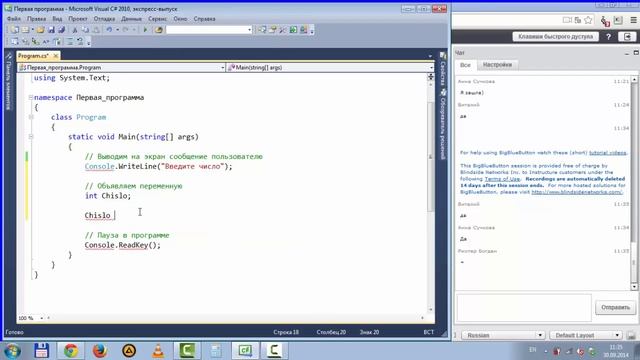The image size is (640, 360).
Task: Open the Visual C# taskbar icon
Action: coord(245,351)
